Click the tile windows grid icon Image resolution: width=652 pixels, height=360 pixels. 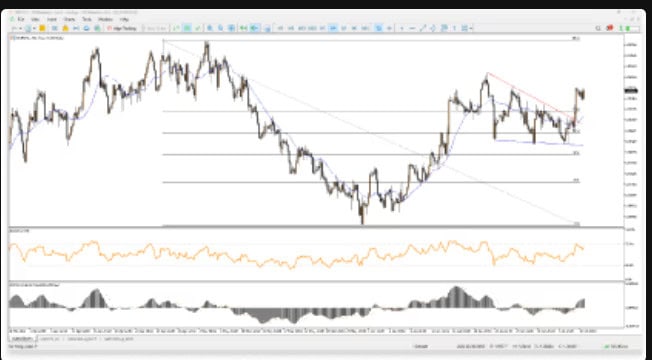point(231,28)
